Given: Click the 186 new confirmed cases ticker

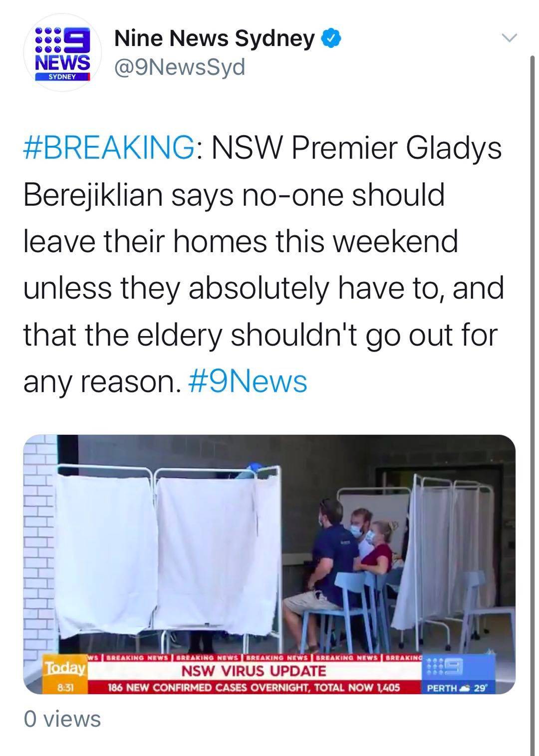Looking at the screenshot, I should pyautogui.click(x=255, y=687).
